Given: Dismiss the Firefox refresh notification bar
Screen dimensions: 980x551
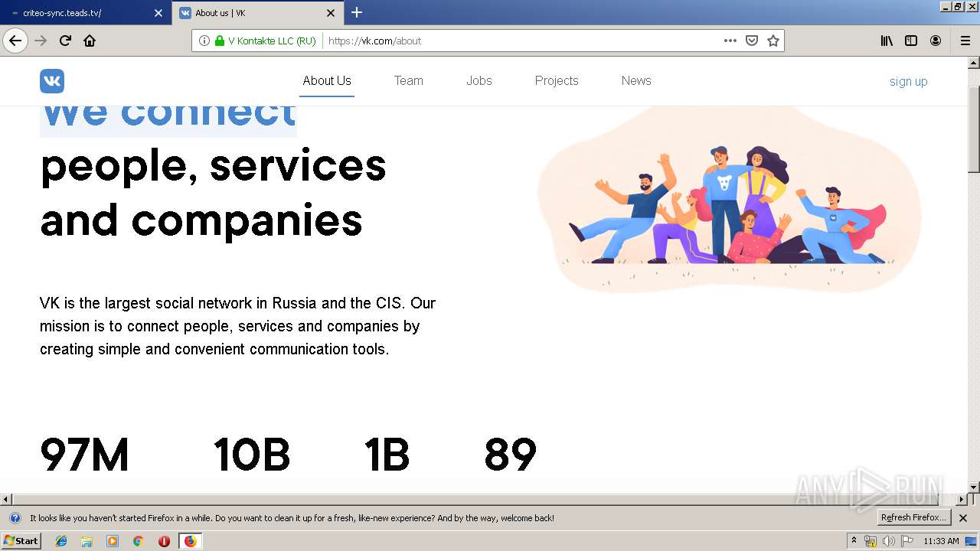Looking at the screenshot, I should [963, 518].
